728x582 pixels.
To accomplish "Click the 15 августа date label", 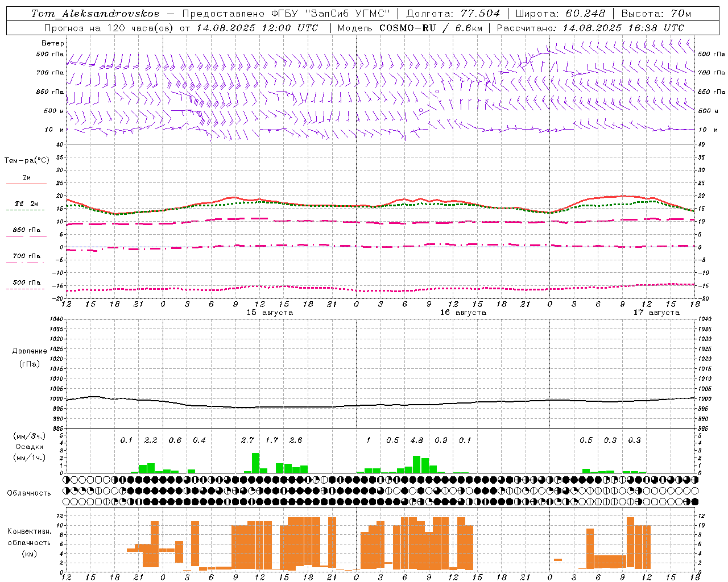I will (x=270, y=313).
